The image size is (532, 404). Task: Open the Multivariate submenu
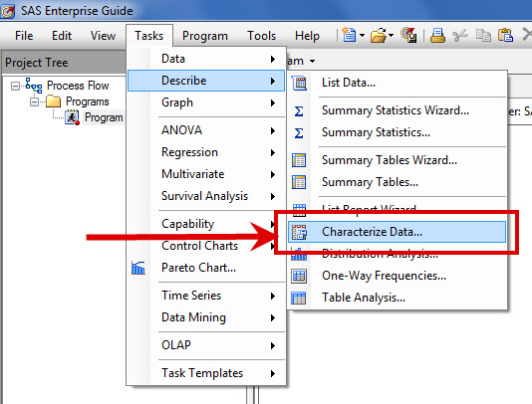(x=206, y=174)
